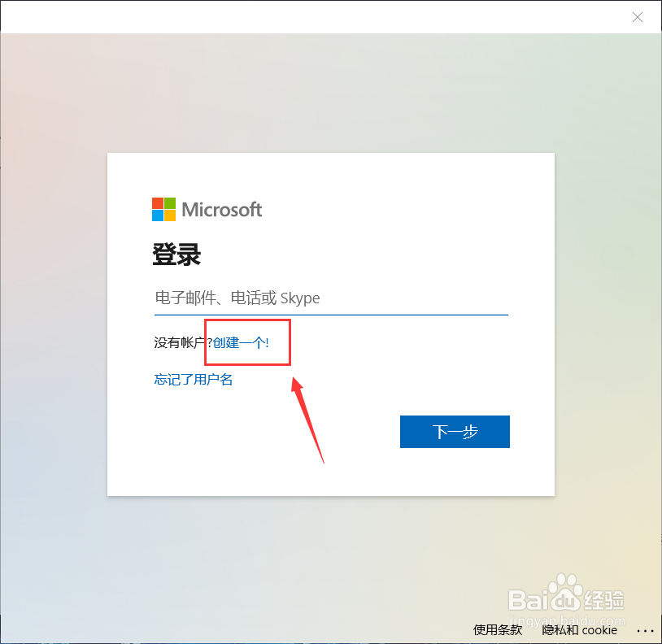
Task: Open the '隐私和 cookie' privacy link
Action: (x=580, y=630)
